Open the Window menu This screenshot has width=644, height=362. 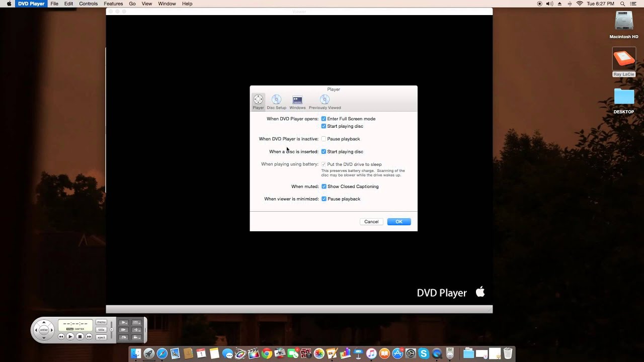[x=167, y=4]
